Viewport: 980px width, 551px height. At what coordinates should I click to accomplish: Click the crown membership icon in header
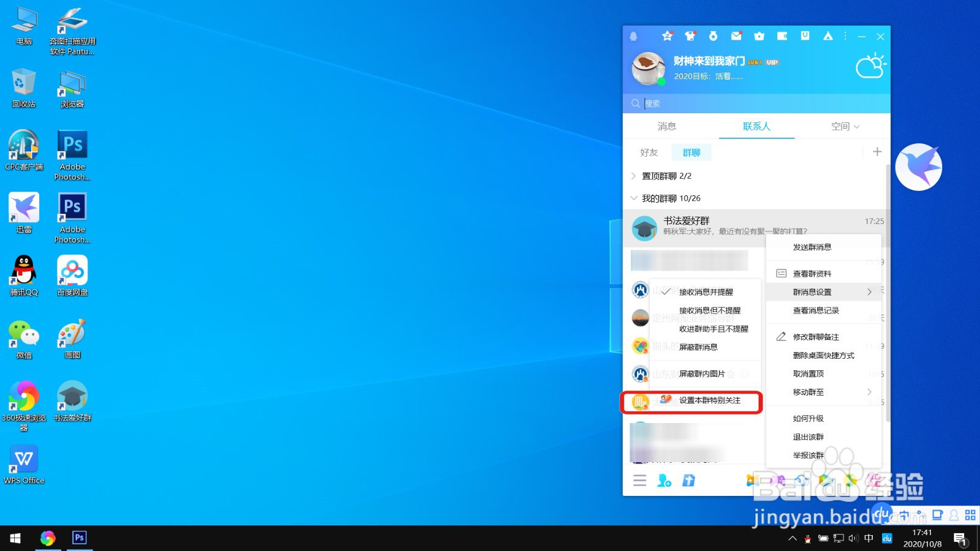759,36
